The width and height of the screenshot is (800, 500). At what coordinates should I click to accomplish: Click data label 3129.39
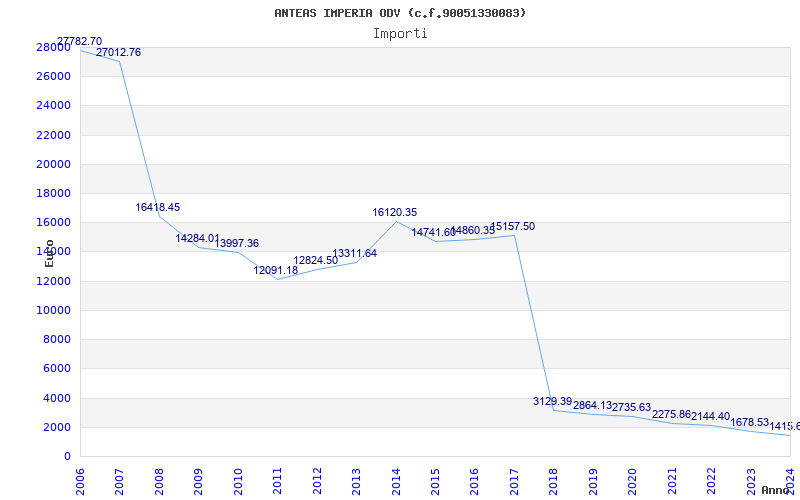click(553, 402)
